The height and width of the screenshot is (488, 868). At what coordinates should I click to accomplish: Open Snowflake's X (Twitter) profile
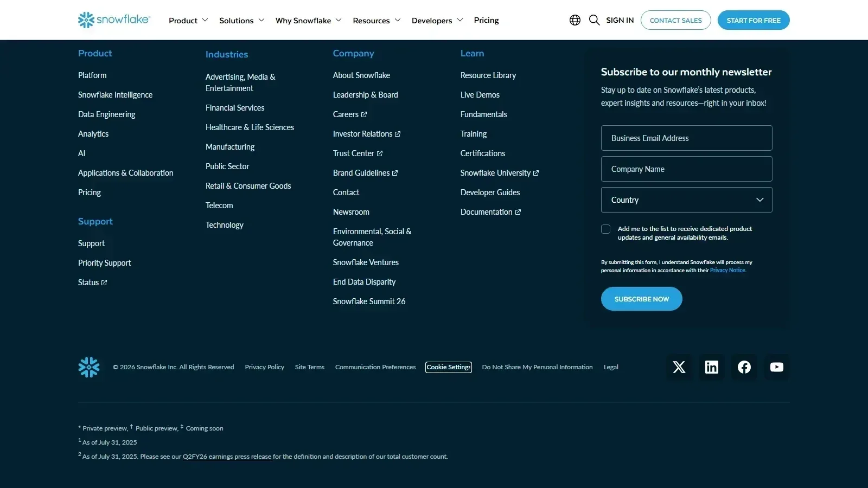click(x=679, y=367)
